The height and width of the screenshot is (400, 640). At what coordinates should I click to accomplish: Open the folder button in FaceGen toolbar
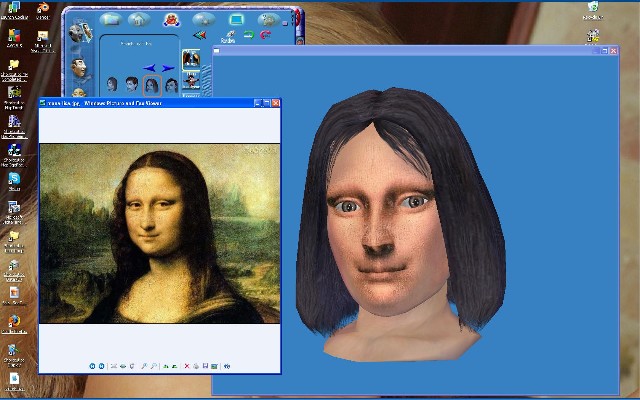pyautogui.click(x=111, y=19)
